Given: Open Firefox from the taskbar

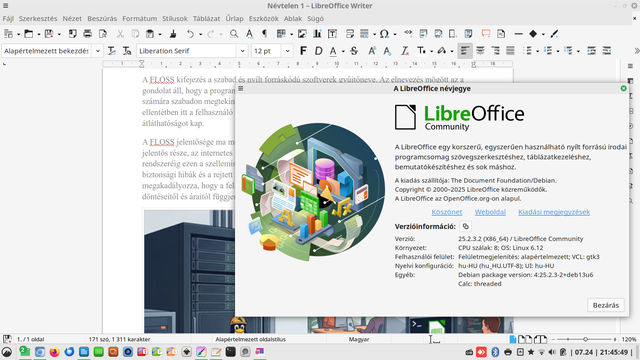Looking at the screenshot, I should pos(54,352).
